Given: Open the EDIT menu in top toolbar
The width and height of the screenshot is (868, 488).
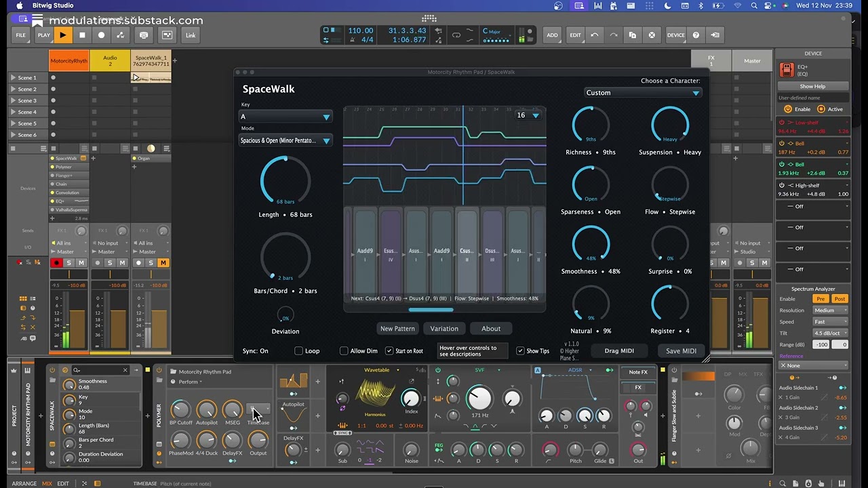Looking at the screenshot, I should [575, 35].
